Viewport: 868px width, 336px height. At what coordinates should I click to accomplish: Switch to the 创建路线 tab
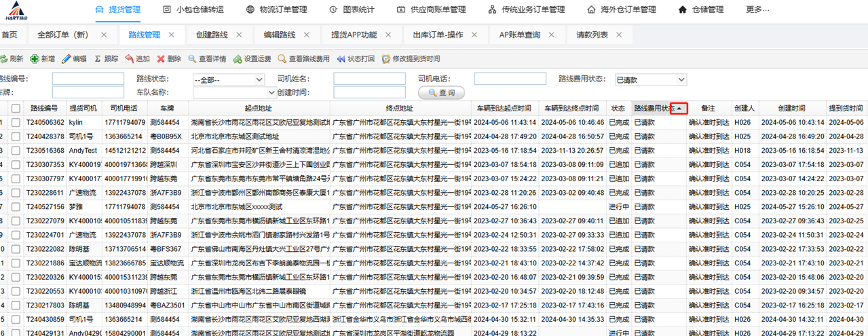(x=212, y=35)
